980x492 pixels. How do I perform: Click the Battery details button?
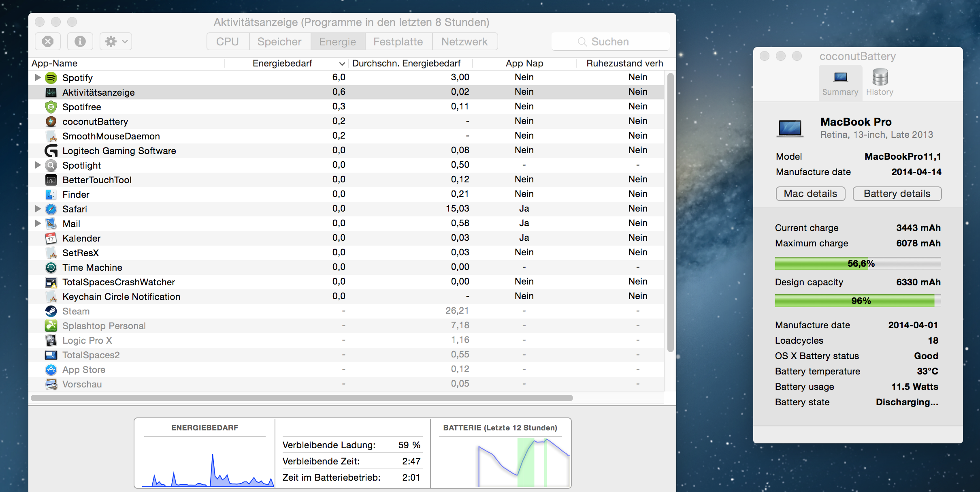click(x=897, y=194)
